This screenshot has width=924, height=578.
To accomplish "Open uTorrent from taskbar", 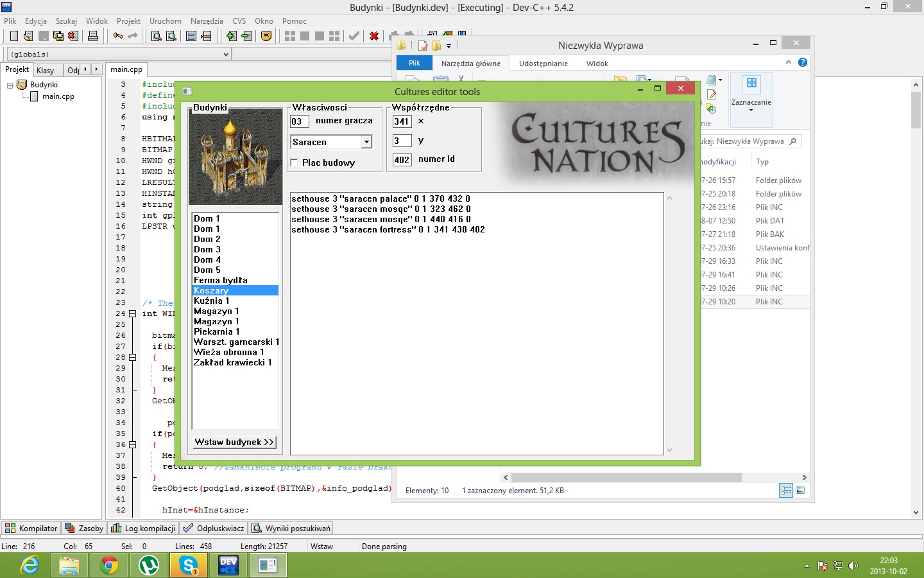I will [149, 565].
